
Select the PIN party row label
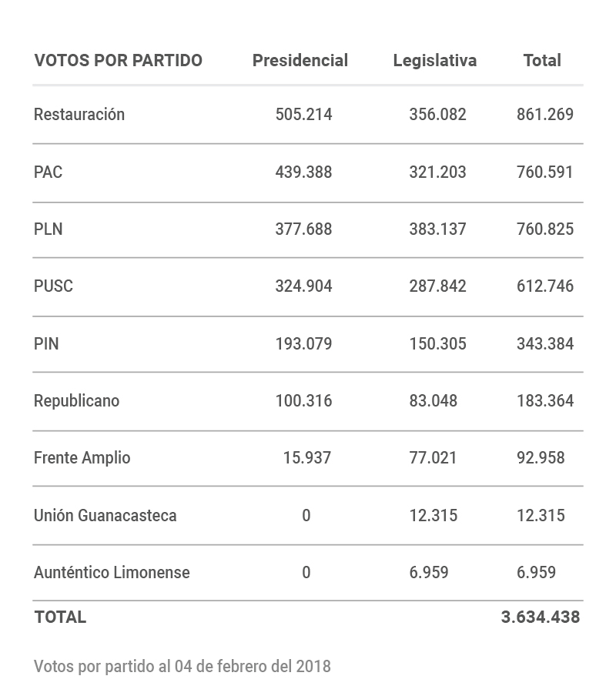(x=46, y=343)
